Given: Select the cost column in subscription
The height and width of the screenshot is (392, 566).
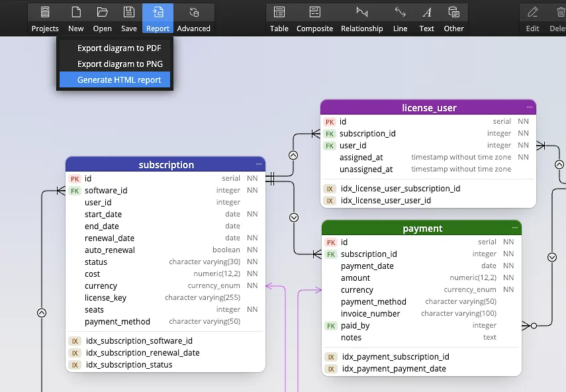Looking at the screenshot, I should coord(165,274).
